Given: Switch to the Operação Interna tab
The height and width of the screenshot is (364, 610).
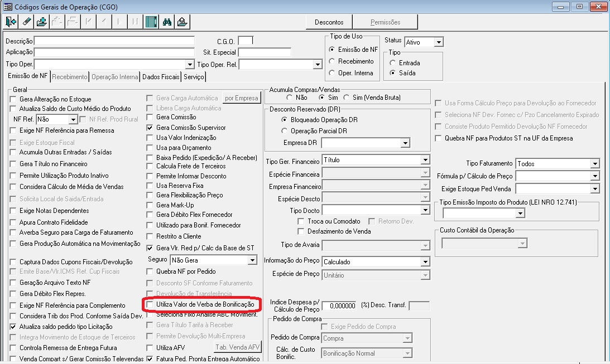Looking at the screenshot, I should pos(115,77).
